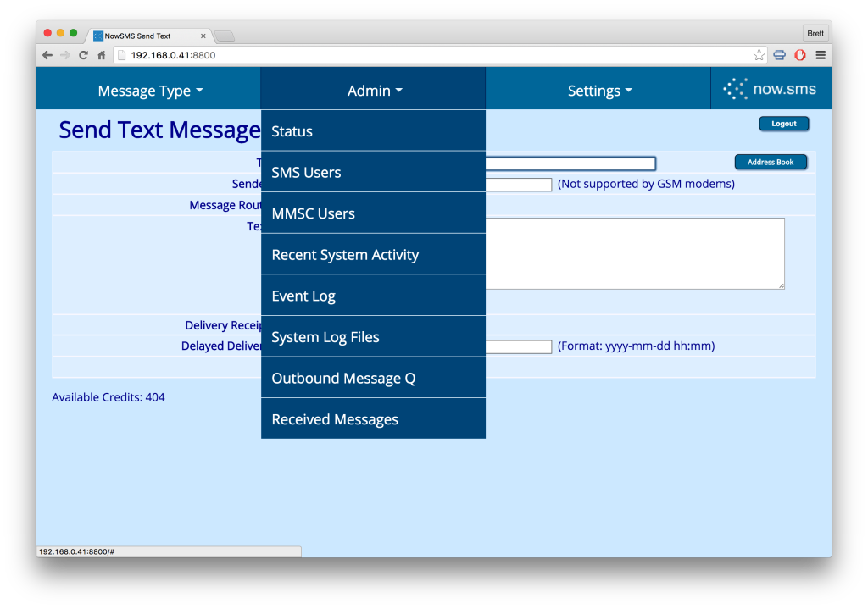Open the Message Type dropdown
Screen dimensions: 868x609
[150, 90]
